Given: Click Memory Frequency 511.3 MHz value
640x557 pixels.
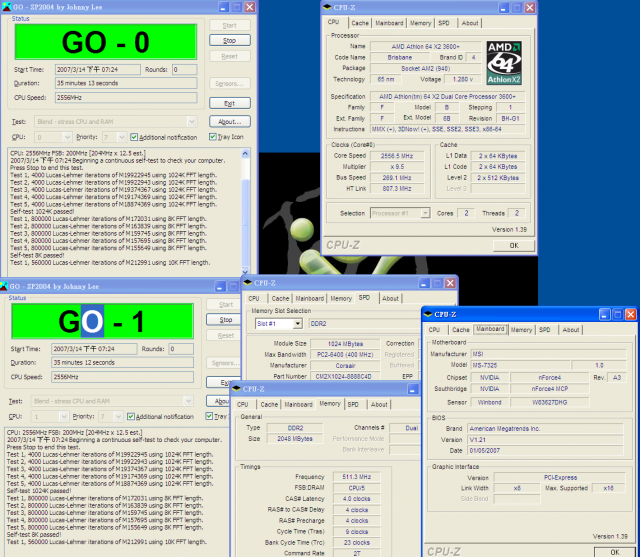Looking at the screenshot, I should 356,477.
